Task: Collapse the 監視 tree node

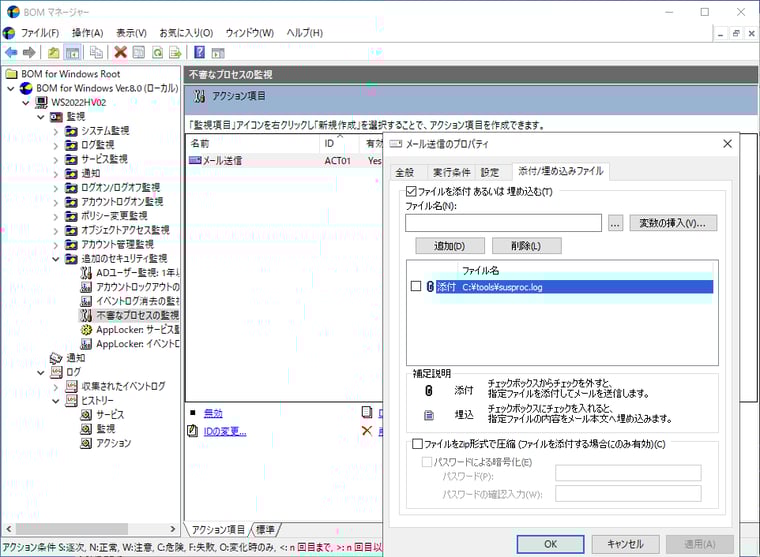Action: 41,117
